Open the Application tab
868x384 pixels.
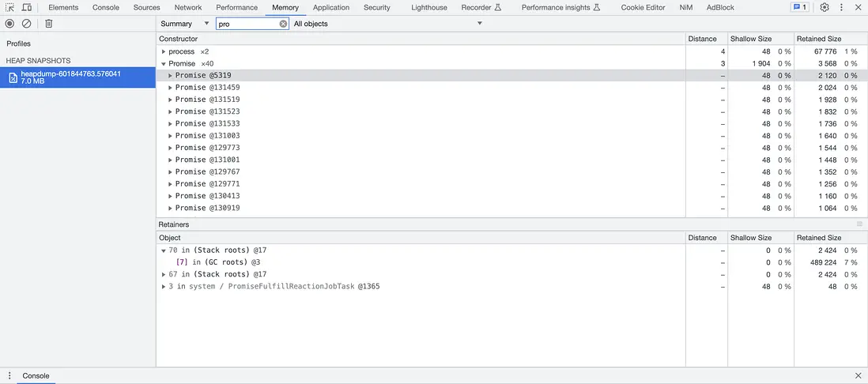(x=331, y=7)
